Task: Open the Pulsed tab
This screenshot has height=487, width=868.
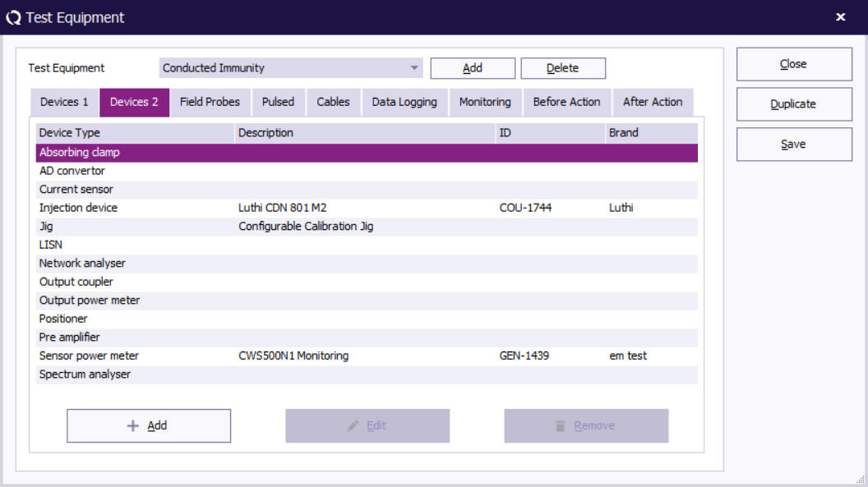Action: point(278,103)
